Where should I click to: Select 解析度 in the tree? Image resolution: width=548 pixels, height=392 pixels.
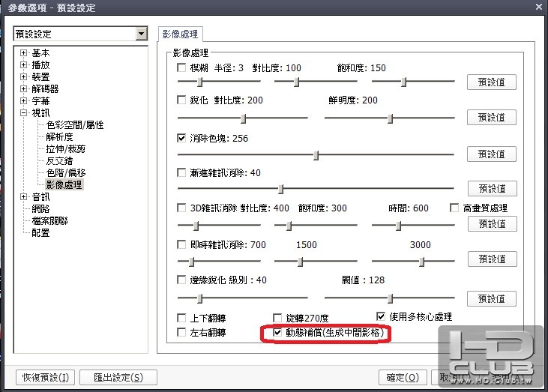point(59,137)
